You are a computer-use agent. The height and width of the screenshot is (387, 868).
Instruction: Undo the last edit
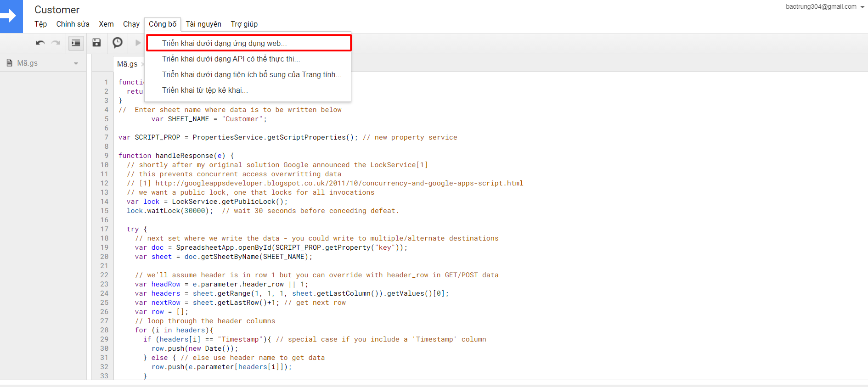click(40, 43)
